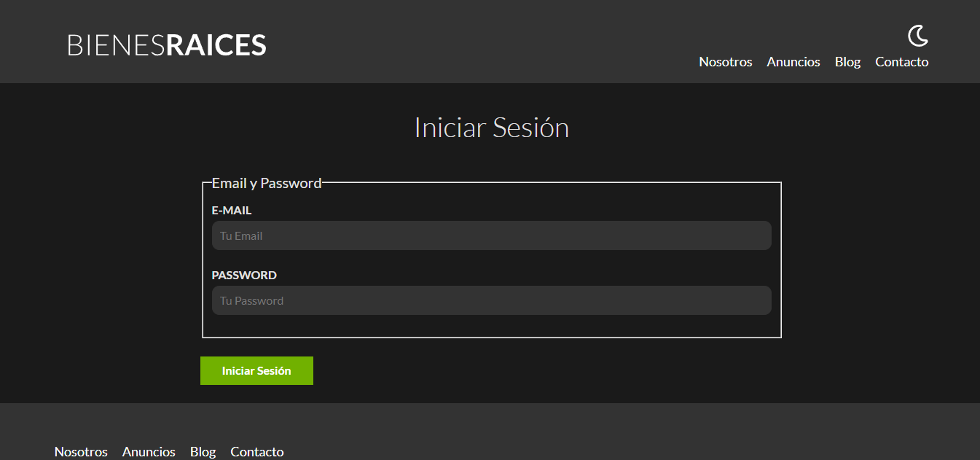Open the Nosotros page from the header
Viewport: 980px width, 460px height.
coord(725,62)
